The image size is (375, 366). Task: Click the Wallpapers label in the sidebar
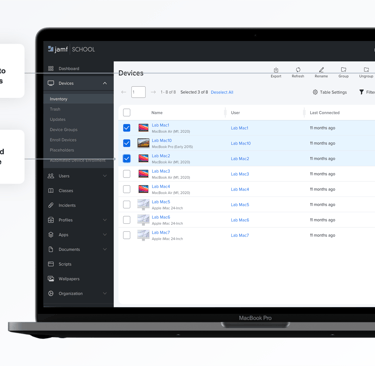tap(69, 279)
